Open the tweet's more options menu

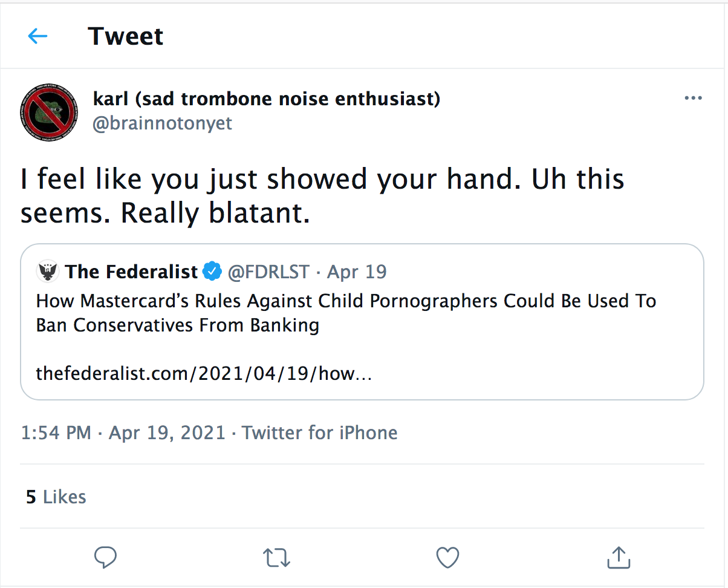click(x=693, y=98)
